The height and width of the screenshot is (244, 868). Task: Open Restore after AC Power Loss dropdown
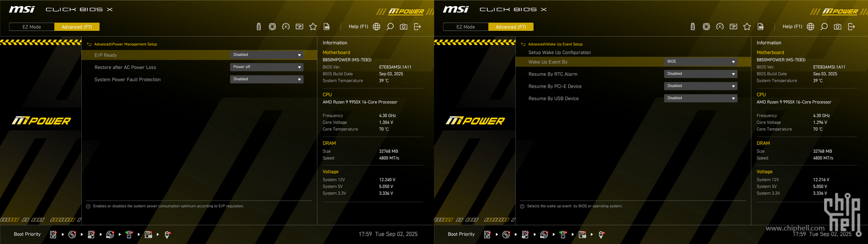[267, 67]
